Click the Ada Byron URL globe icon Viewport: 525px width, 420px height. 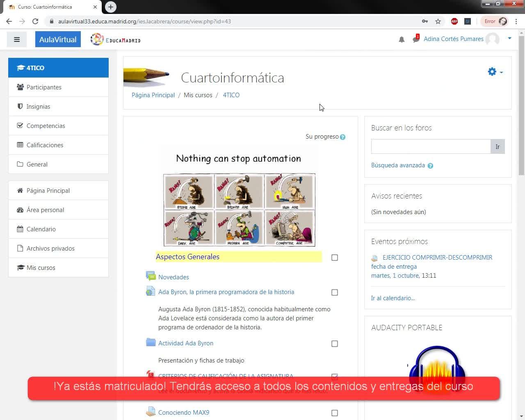(151, 291)
